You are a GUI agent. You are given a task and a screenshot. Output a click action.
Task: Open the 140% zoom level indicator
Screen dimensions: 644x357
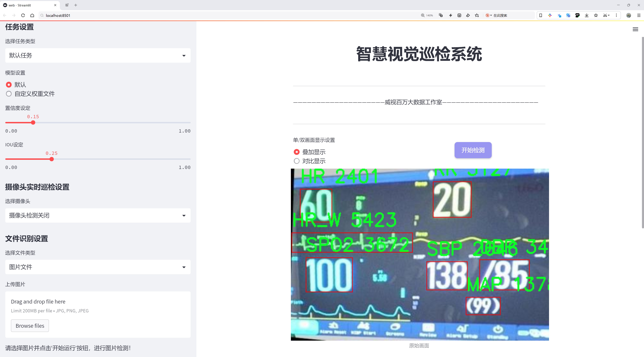click(x=427, y=15)
